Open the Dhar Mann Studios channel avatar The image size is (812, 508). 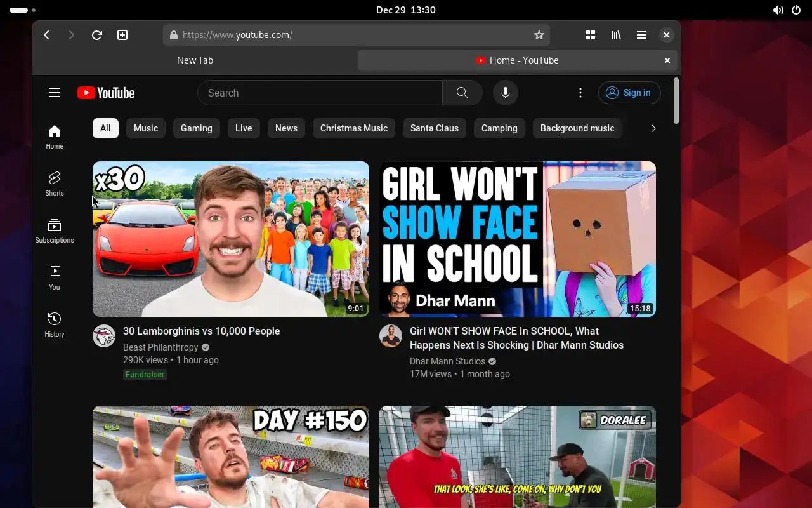click(391, 336)
